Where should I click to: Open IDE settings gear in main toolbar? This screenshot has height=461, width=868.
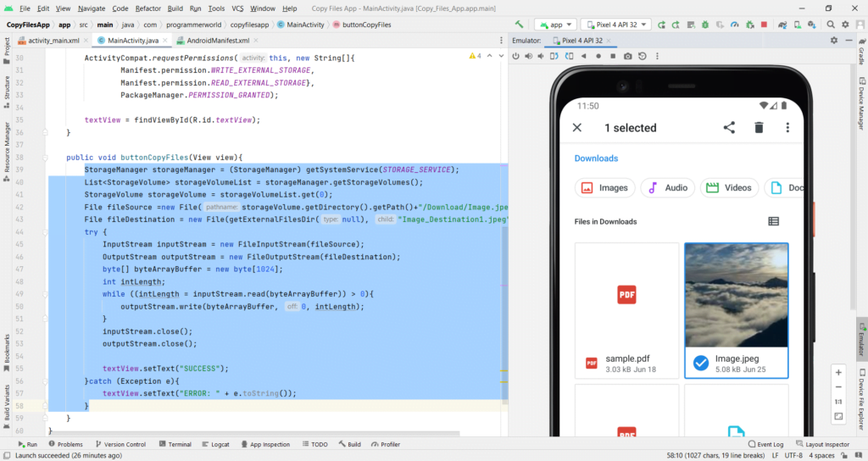pyautogui.click(x=845, y=25)
